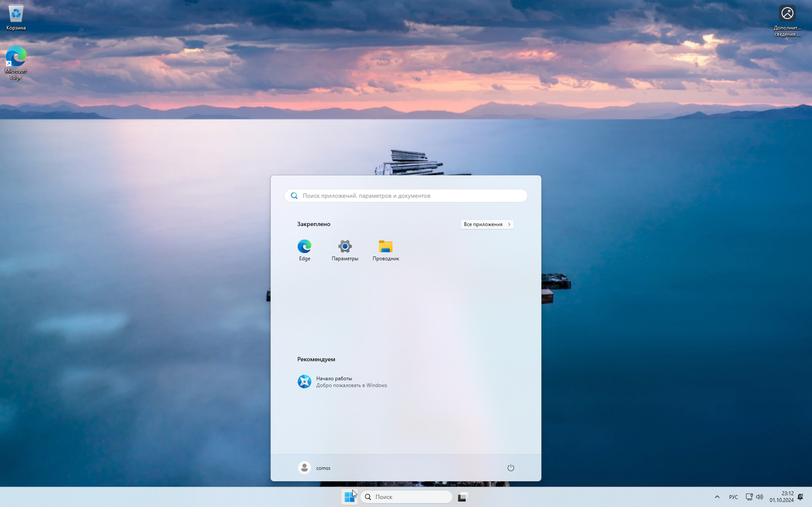Switch the РУС input language indicator

(733, 497)
